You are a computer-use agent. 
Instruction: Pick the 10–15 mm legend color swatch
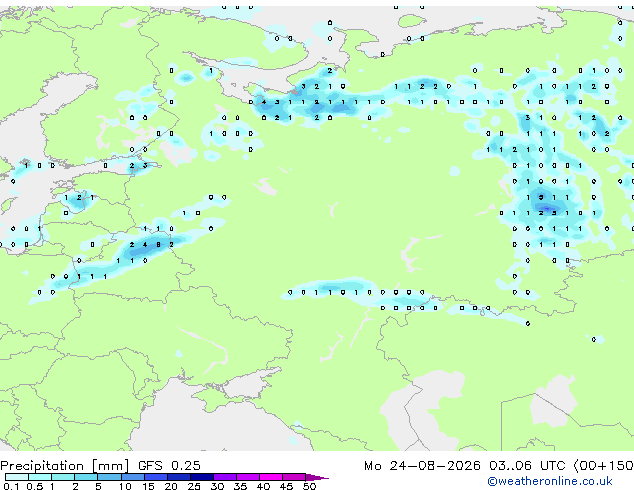[133, 477]
